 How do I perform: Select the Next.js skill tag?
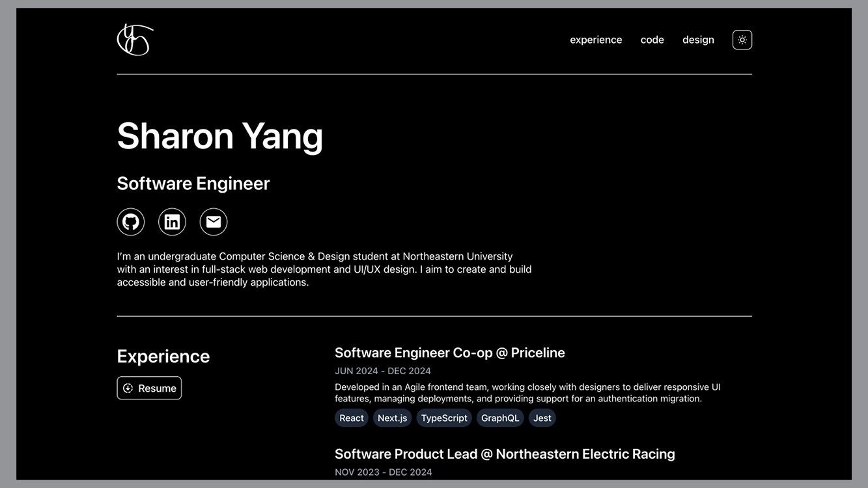click(392, 418)
